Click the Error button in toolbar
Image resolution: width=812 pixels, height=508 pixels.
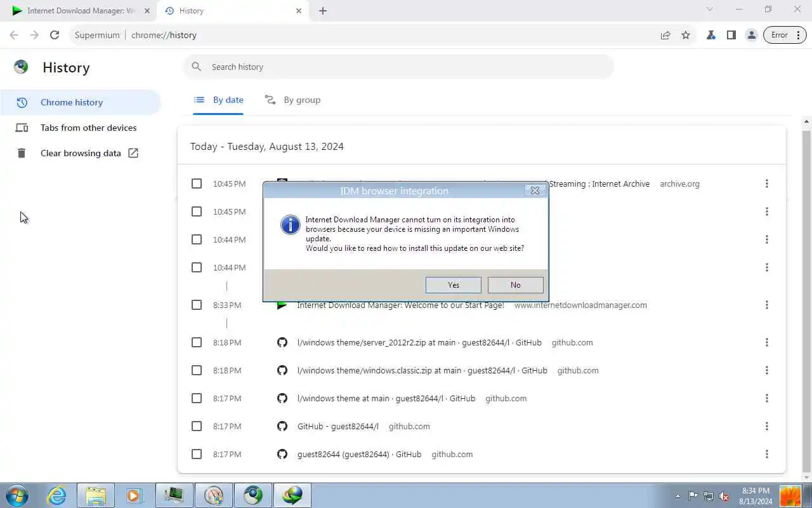pyautogui.click(x=785, y=35)
